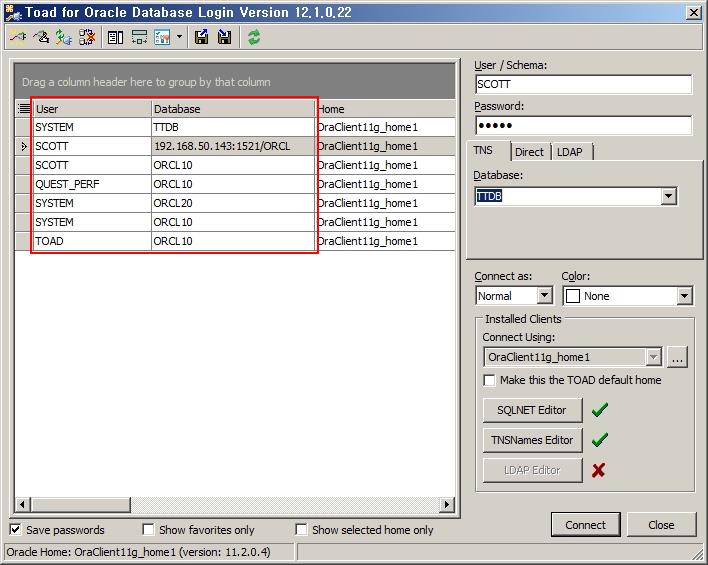Click the new connection plug icon
The image size is (708, 565).
pyautogui.click(x=17, y=37)
